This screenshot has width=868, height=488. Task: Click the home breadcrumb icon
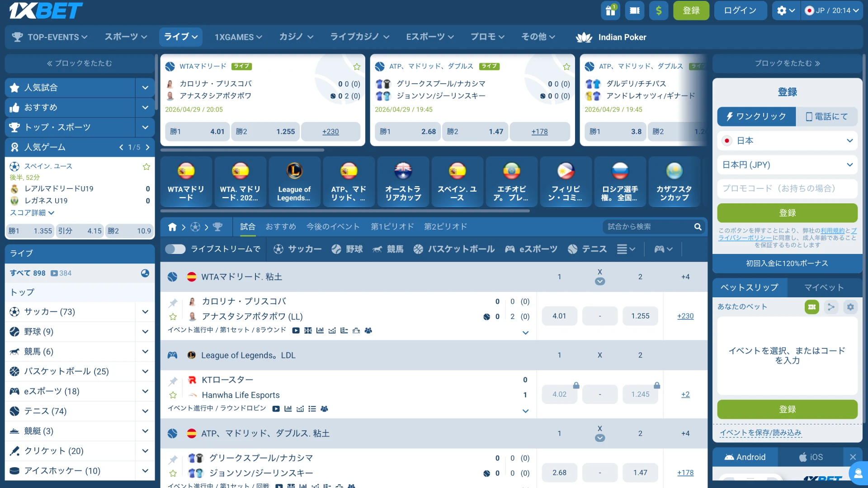pos(172,227)
